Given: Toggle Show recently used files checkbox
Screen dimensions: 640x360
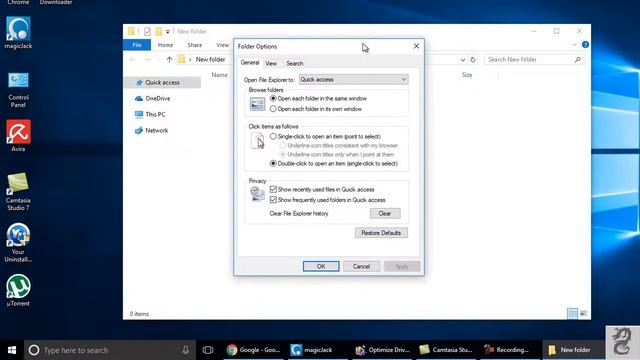Looking at the screenshot, I should [273, 189].
